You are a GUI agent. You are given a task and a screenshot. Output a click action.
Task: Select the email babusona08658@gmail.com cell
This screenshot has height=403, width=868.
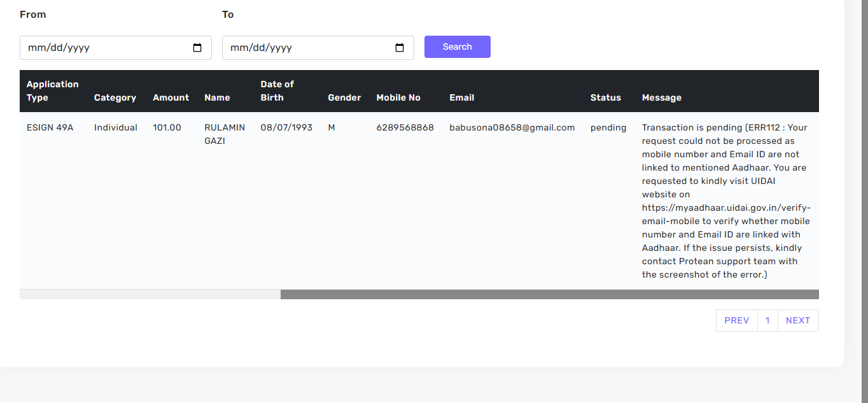(512, 128)
